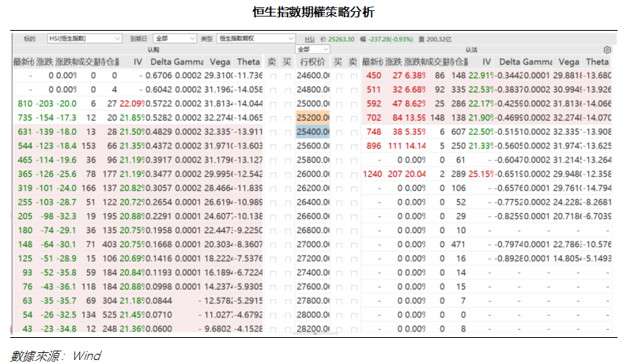Click the red put IV value 25.15%
Viewport: 627px width, 364px height.
click(481, 174)
